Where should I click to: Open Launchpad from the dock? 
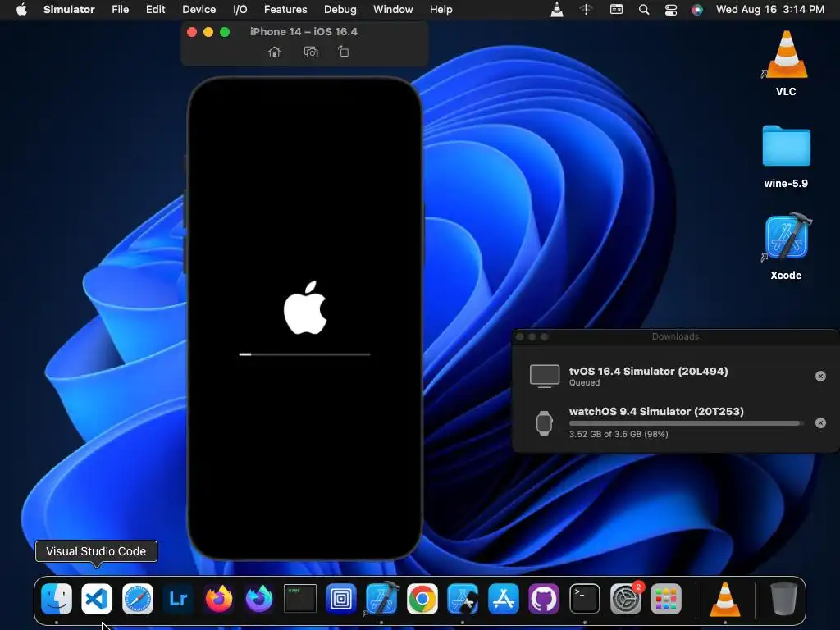(666, 598)
